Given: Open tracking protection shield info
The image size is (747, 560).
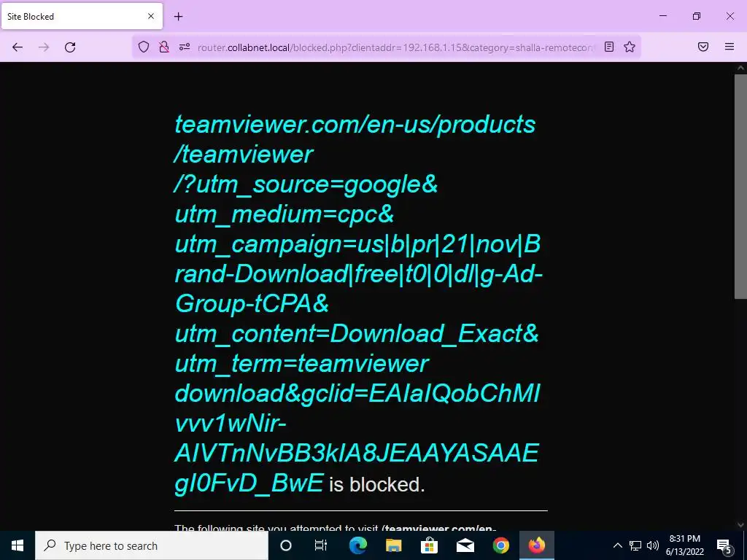Looking at the screenshot, I should (144, 47).
